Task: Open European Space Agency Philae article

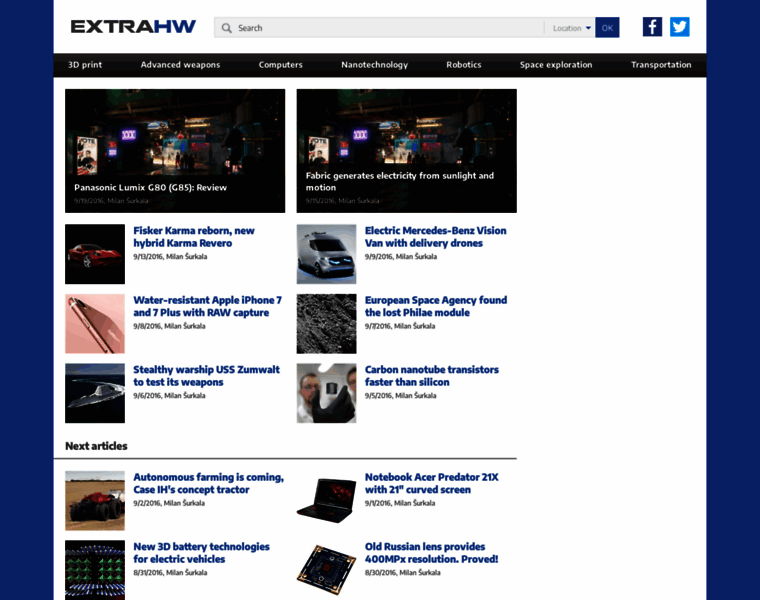Action: pyautogui.click(x=436, y=306)
